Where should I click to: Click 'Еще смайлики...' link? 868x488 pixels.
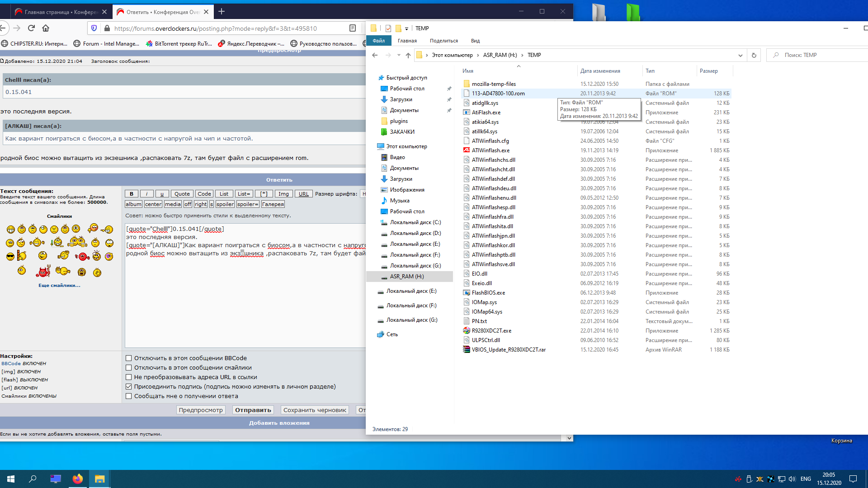pyautogui.click(x=59, y=286)
